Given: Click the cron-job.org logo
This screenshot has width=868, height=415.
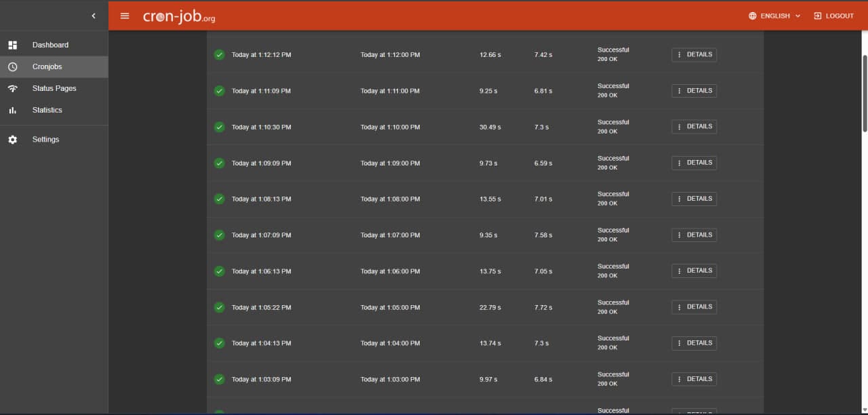Looking at the screenshot, I should coord(179,16).
